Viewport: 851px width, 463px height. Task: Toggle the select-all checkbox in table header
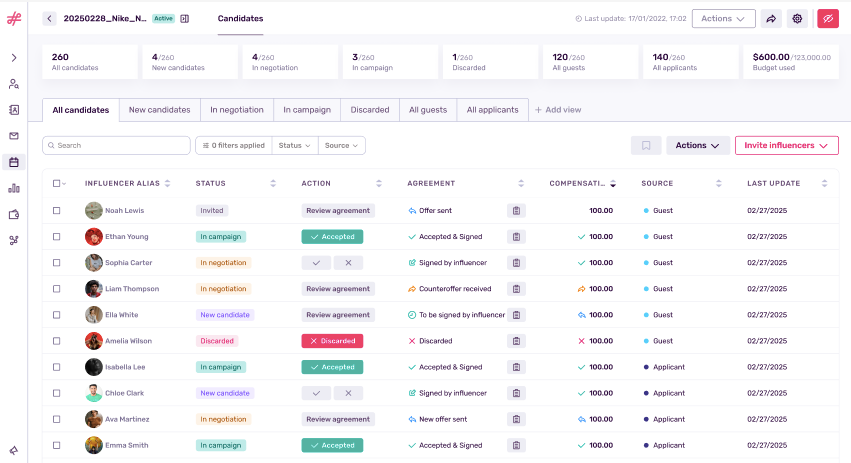point(57,183)
